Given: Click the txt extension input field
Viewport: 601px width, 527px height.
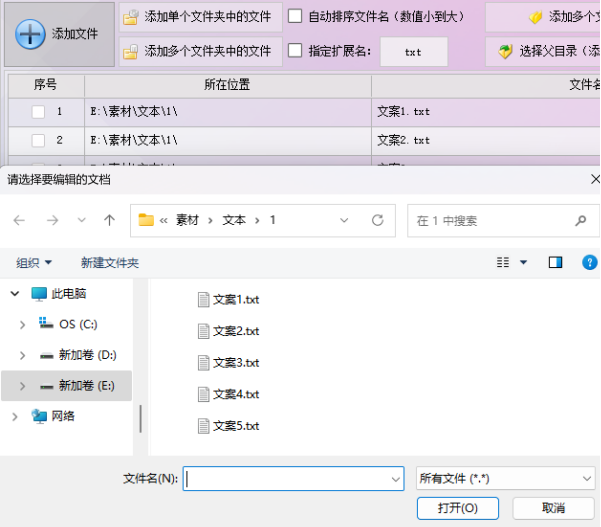Looking at the screenshot, I should coord(414,52).
